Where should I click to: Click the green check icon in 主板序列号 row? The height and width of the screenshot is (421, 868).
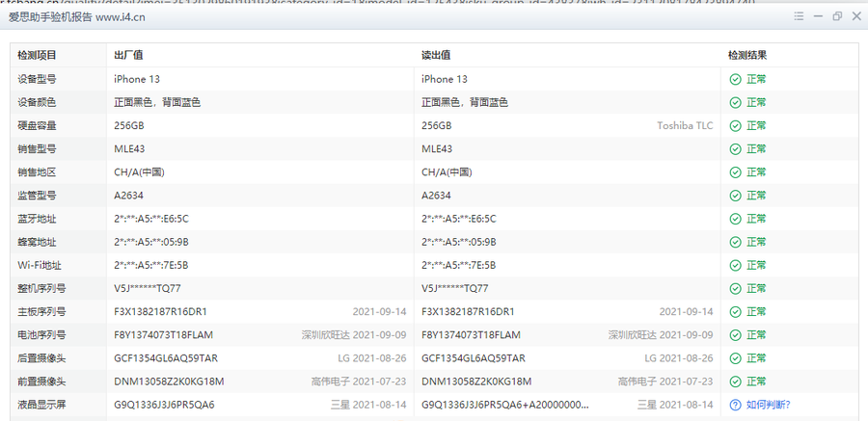point(735,312)
